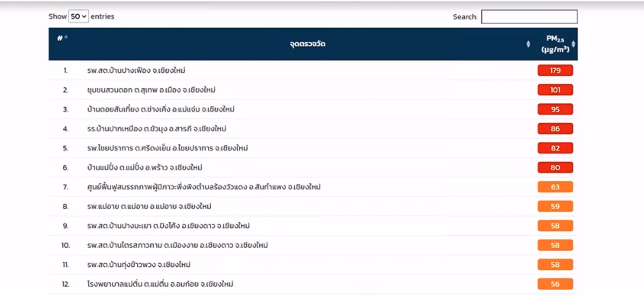Click the orange 63 value badge
The height and width of the screenshot is (296, 644).
click(555, 187)
